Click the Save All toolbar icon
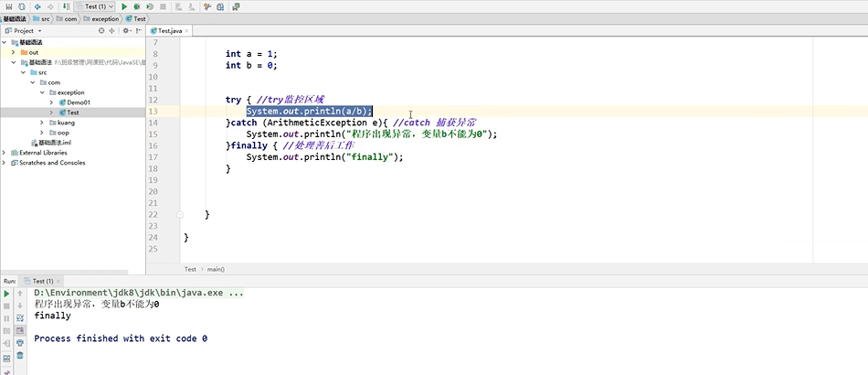 [8, 6]
